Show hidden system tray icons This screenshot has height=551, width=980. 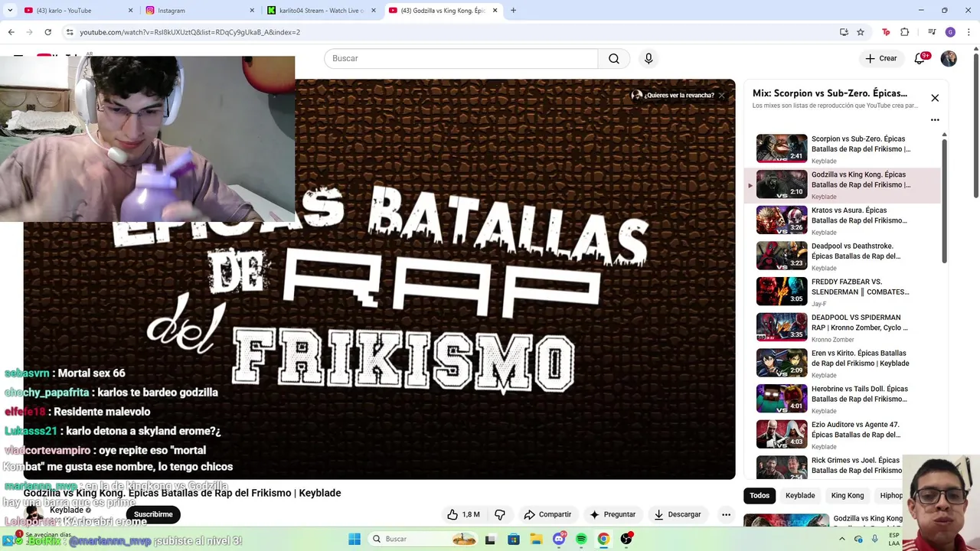click(x=842, y=539)
